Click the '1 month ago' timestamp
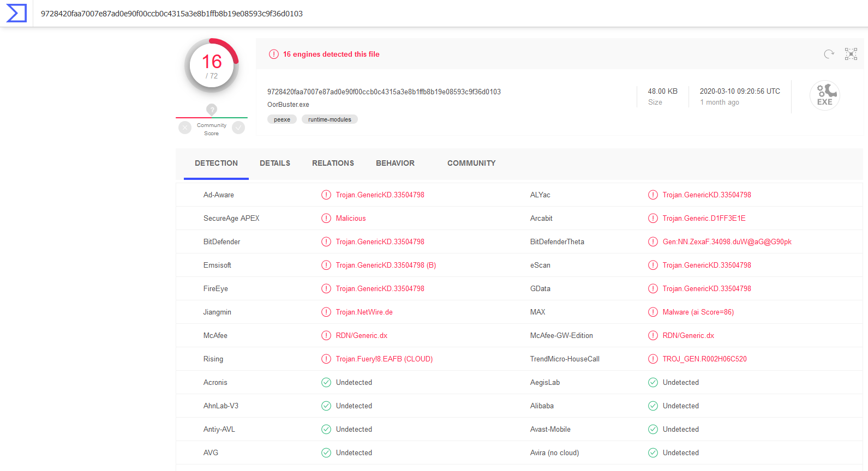 pyautogui.click(x=720, y=102)
